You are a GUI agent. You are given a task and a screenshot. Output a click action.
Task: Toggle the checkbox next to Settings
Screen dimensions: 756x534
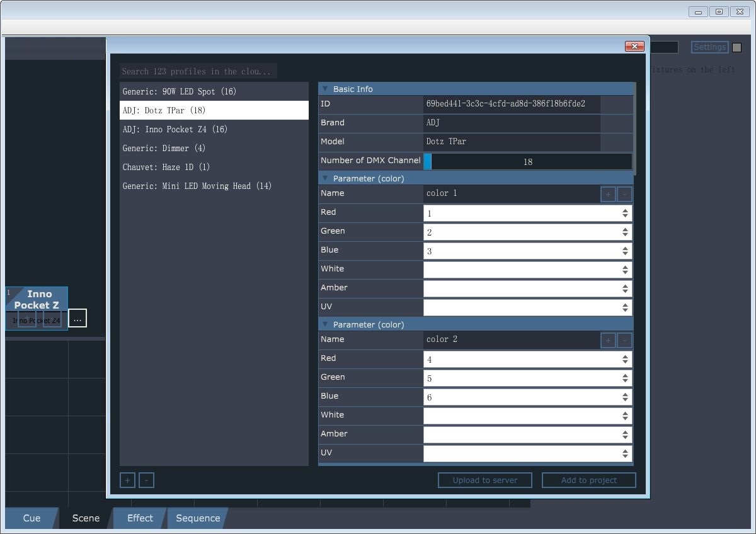pos(736,47)
